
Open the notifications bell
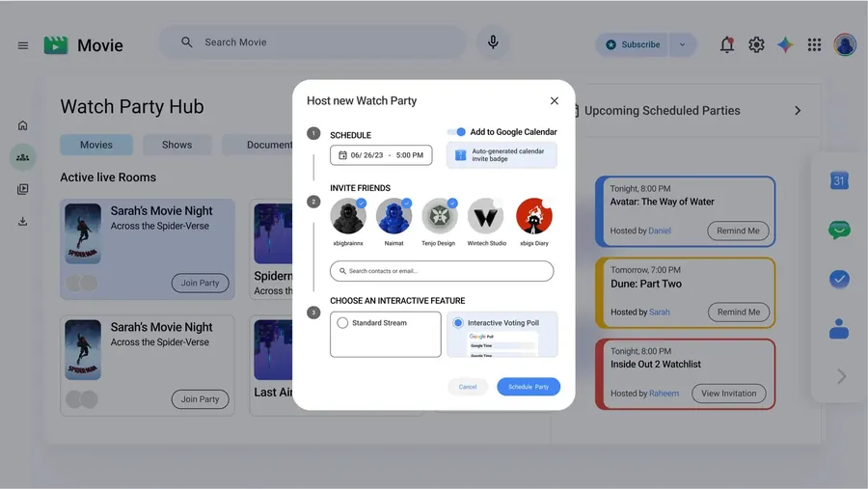pyautogui.click(x=727, y=45)
